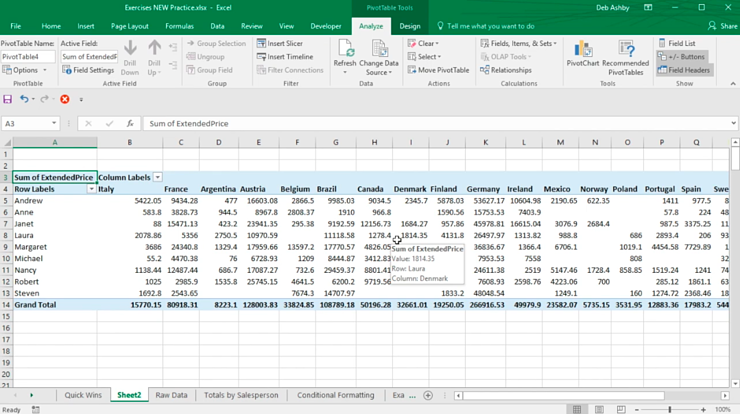Screen dimensions: 740x414
Task: Open Totals by Salesperson sheet tab
Action: pyautogui.click(x=241, y=396)
